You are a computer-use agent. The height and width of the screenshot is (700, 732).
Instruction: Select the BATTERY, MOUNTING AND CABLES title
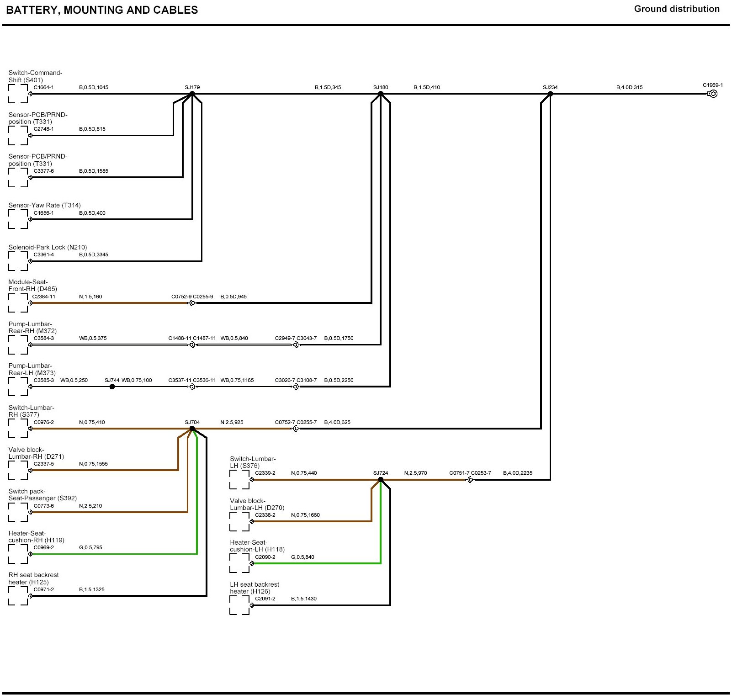(x=102, y=10)
